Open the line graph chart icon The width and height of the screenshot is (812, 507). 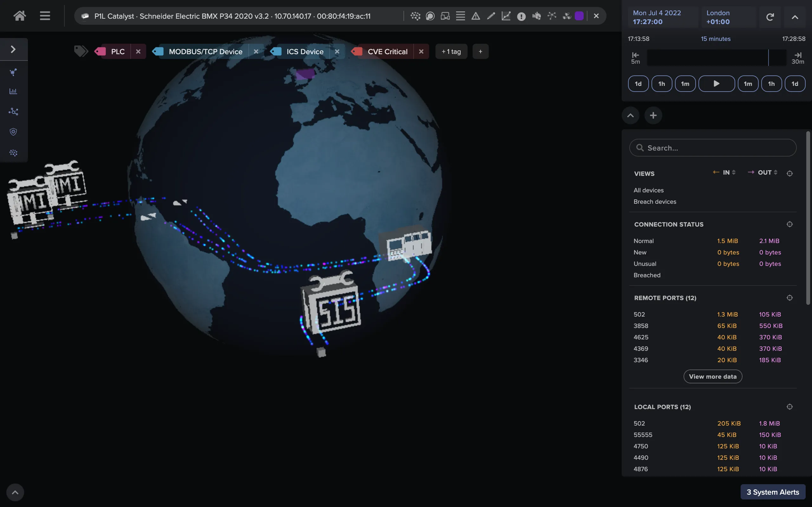coord(506,16)
